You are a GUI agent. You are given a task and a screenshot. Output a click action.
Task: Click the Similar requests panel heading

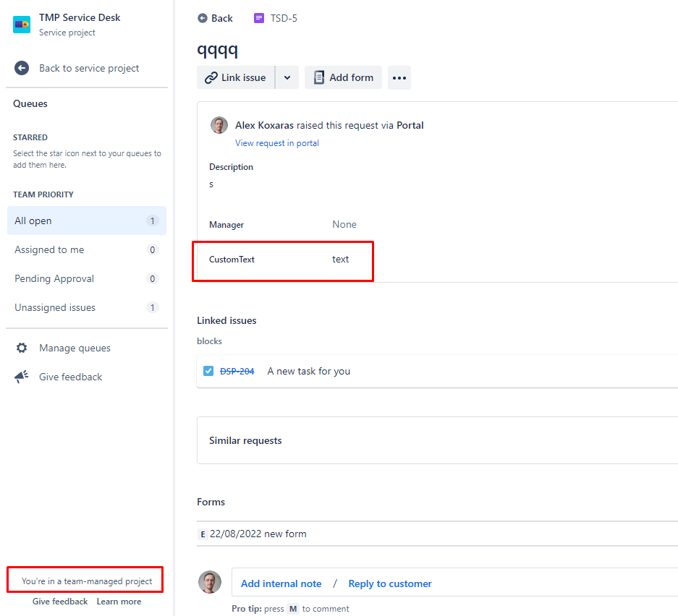click(245, 440)
